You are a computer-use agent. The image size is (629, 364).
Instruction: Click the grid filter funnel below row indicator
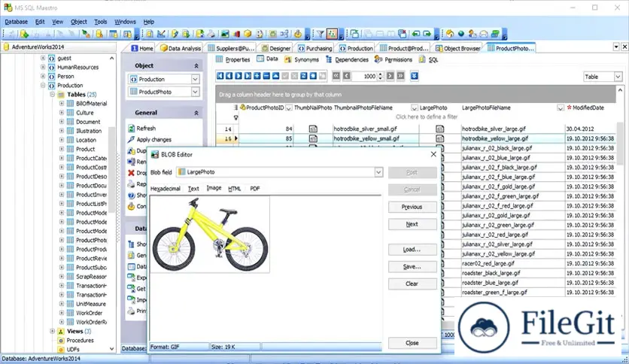[236, 117]
